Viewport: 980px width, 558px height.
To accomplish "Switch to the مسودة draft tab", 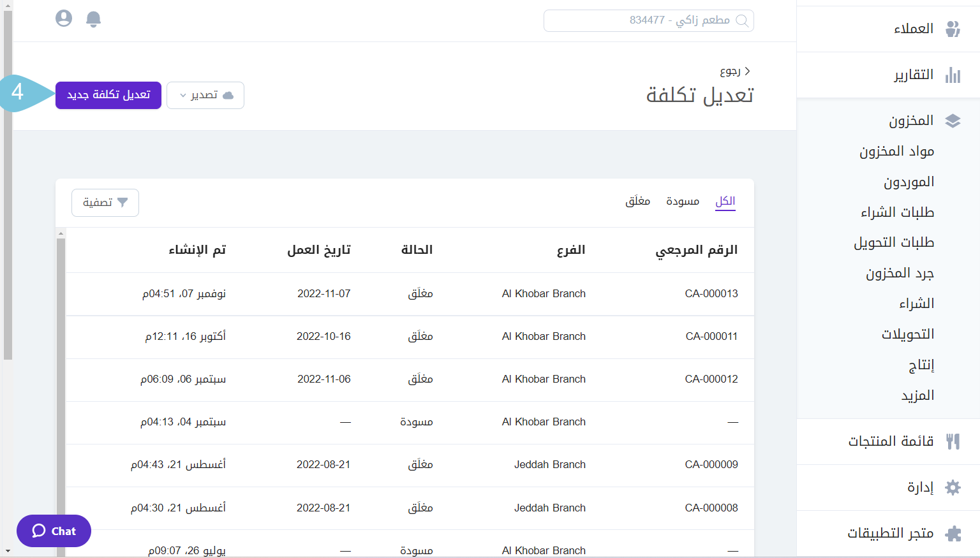I will coord(682,202).
